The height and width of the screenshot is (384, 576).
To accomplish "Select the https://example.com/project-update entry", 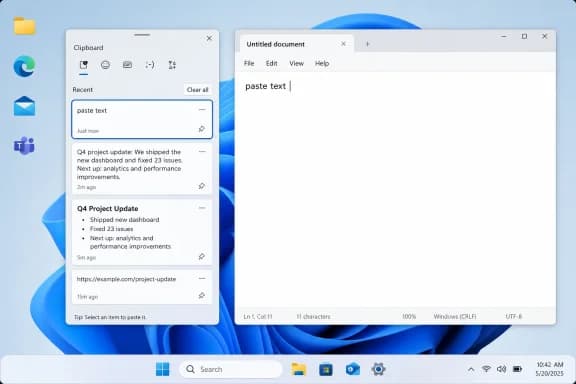I will coord(142,287).
